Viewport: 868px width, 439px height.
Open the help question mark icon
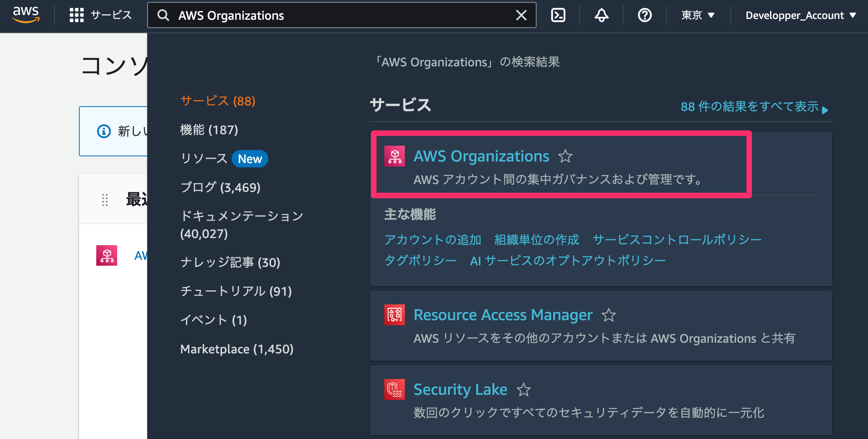[x=645, y=15]
